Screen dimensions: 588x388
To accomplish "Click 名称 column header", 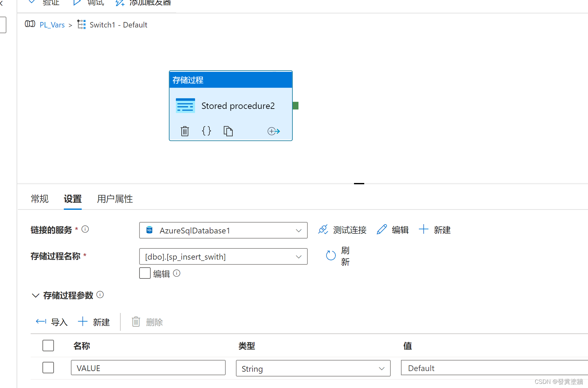I will [82, 346].
